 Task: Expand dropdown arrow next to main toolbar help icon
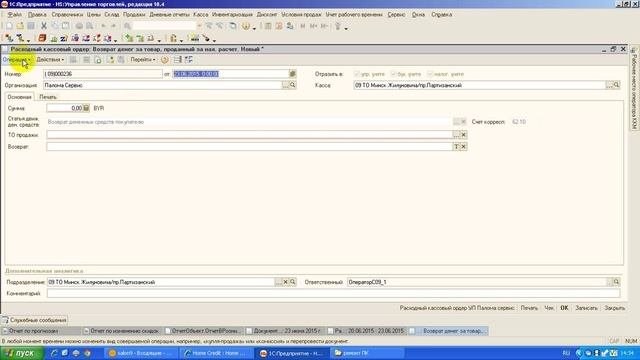pyautogui.click(x=254, y=28)
